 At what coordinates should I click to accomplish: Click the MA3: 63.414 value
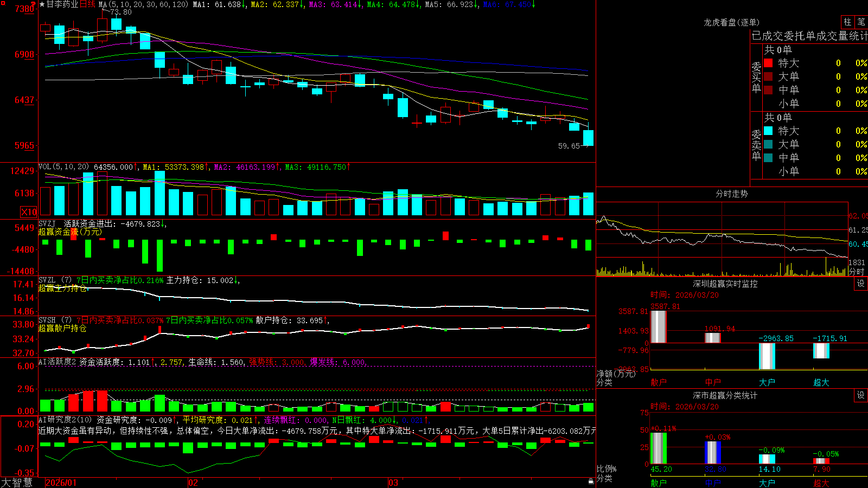click(335, 4)
